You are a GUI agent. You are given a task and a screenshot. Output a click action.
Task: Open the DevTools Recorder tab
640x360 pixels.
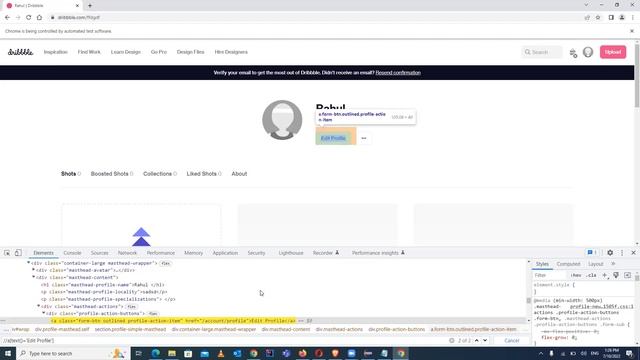pos(326,253)
